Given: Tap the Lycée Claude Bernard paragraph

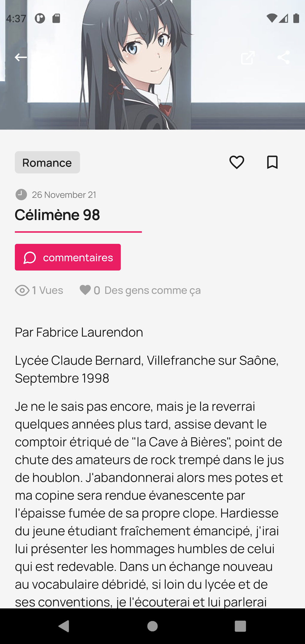Looking at the screenshot, I should [147, 369].
